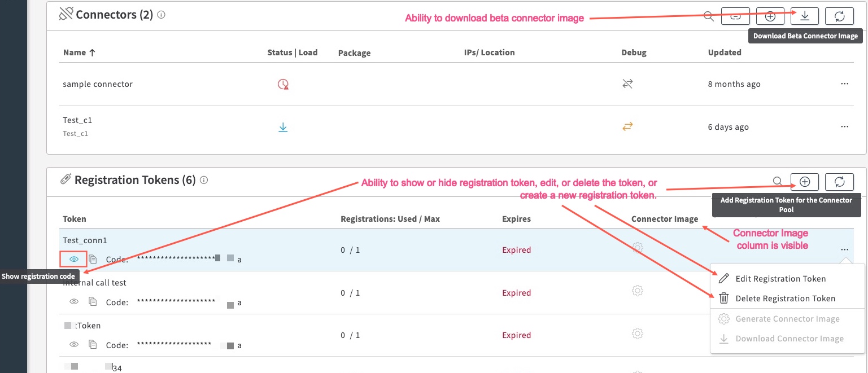Open more options for Test_c1 connector
This screenshot has width=868, height=373.
(x=844, y=127)
